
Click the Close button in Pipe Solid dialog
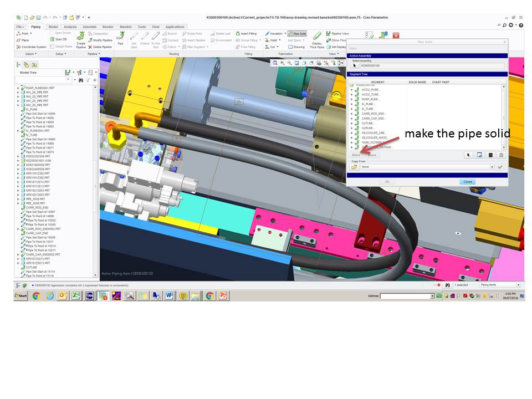[x=468, y=182]
